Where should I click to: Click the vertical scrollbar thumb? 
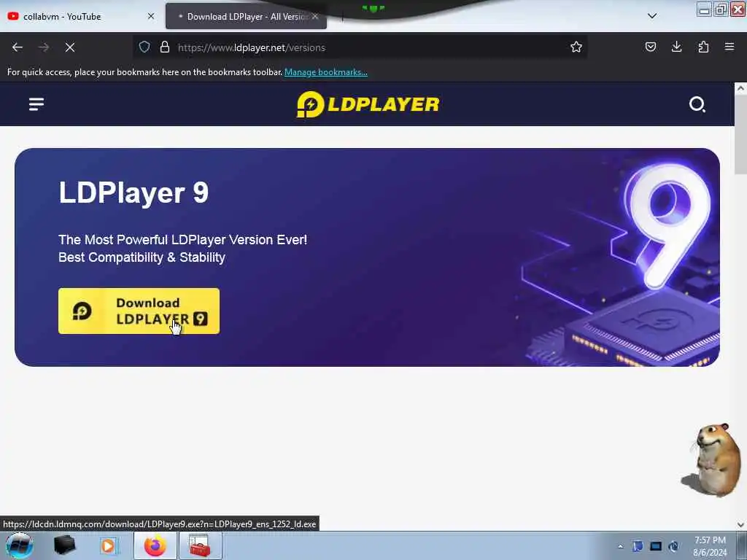[740, 134]
